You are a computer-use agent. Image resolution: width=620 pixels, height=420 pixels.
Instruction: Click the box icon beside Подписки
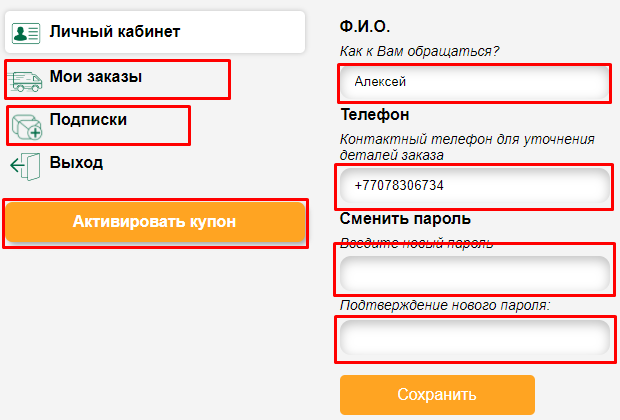26,124
